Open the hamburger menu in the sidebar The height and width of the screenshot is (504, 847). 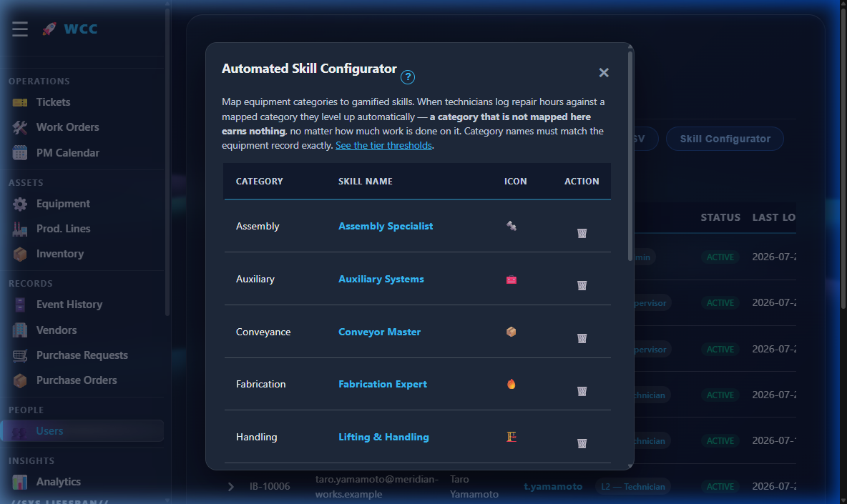click(20, 29)
